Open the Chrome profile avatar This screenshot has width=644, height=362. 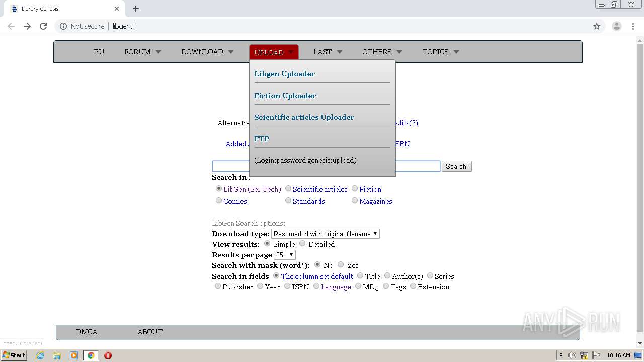(x=616, y=26)
